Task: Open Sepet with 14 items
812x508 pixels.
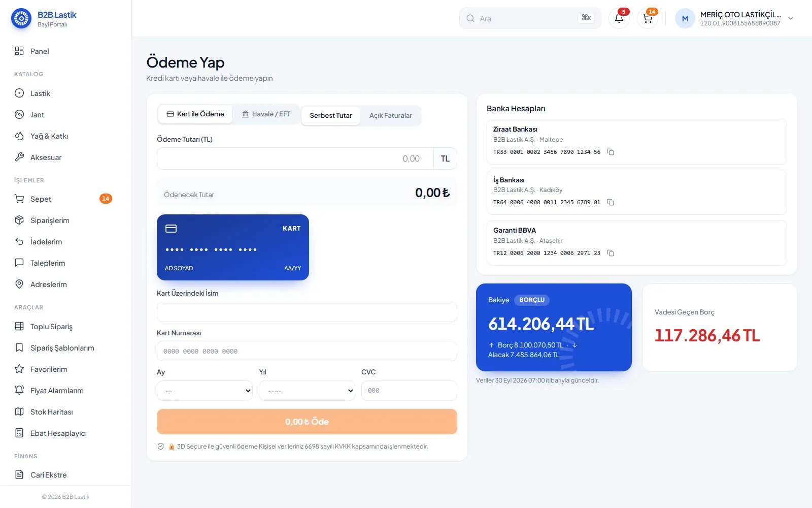Action: point(65,199)
